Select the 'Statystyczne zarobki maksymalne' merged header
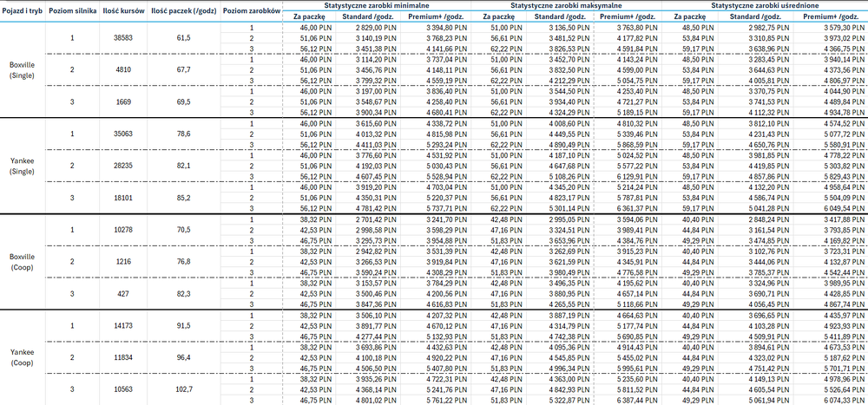Image resolution: width=868 pixels, height=405 pixels. pyautogui.click(x=566, y=5)
